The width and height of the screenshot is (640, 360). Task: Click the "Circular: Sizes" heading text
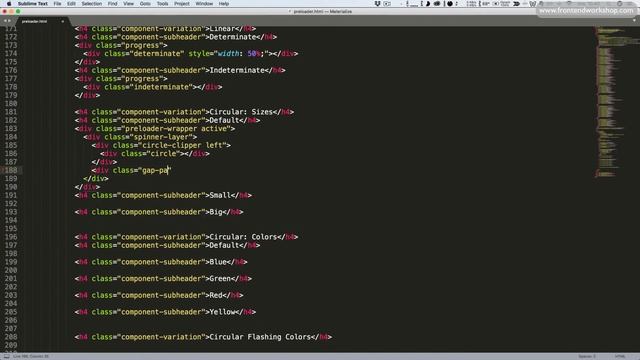[x=241, y=112]
